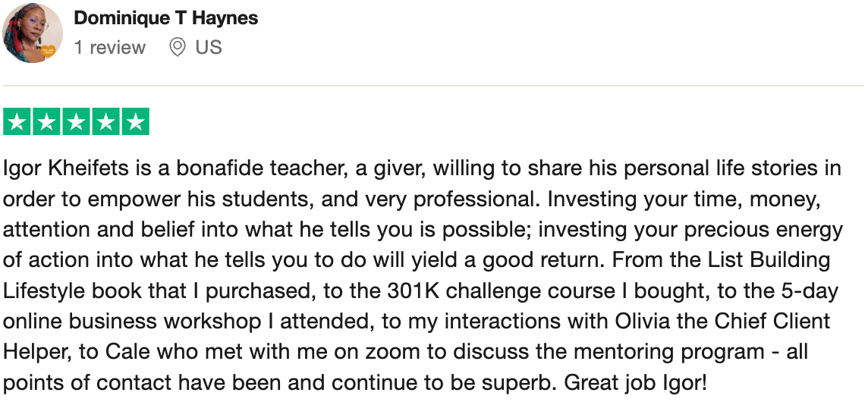
Task: Click the second green rating star
Action: 46,122
